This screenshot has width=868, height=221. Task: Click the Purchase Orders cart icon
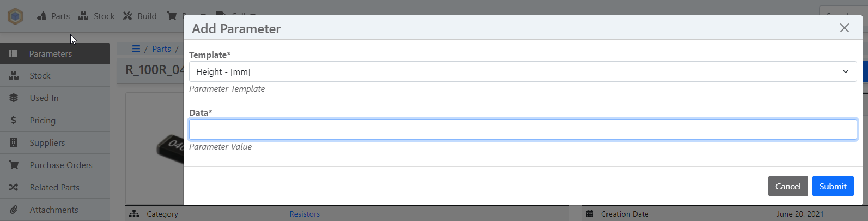tap(14, 165)
